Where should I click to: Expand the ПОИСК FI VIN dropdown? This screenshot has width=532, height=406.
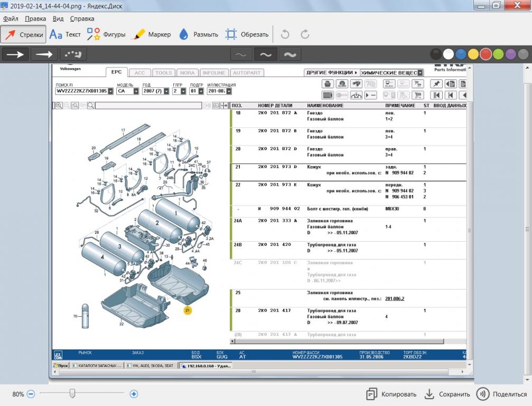point(110,91)
